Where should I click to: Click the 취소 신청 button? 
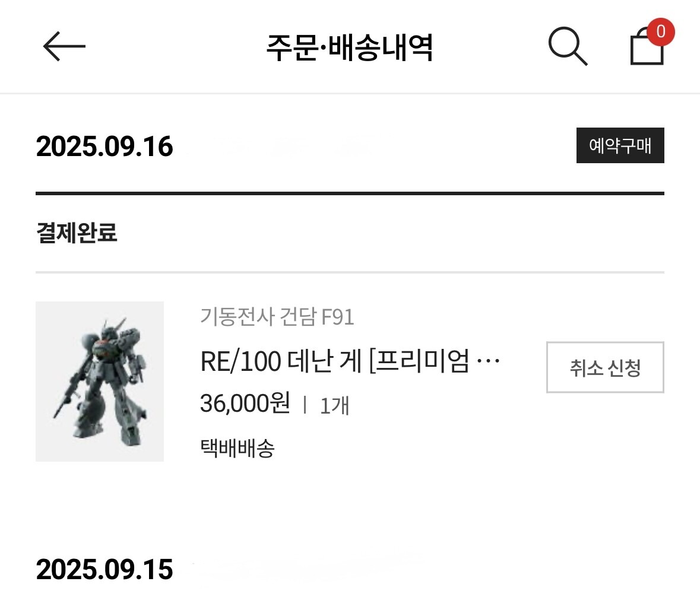605,367
